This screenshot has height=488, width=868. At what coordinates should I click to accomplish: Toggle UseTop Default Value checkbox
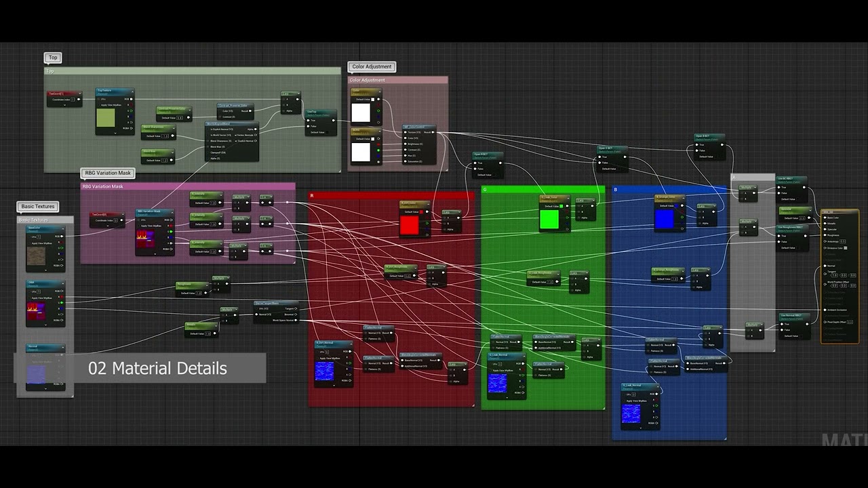(x=327, y=132)
